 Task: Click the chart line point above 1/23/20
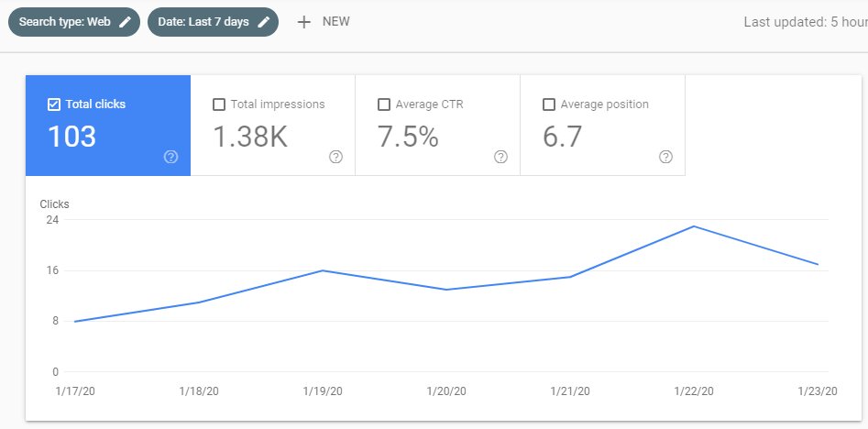click(x=817, y=264)
